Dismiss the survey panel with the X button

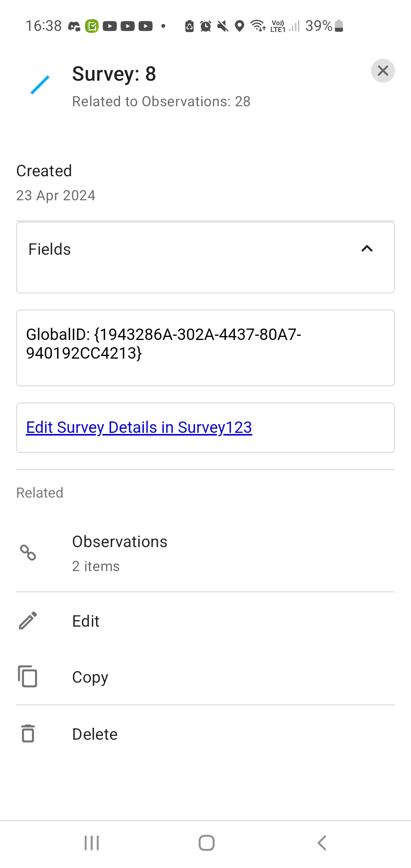pos(382,70)
